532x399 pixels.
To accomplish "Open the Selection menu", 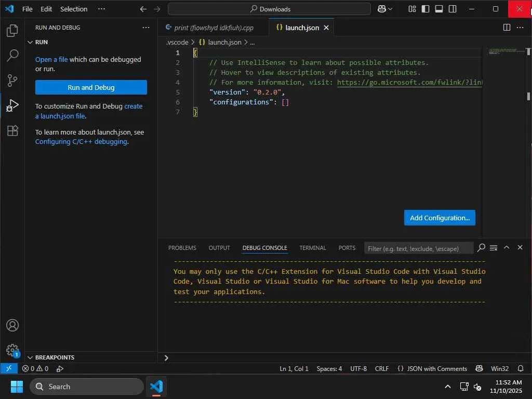I will click(x=74, y=9).
